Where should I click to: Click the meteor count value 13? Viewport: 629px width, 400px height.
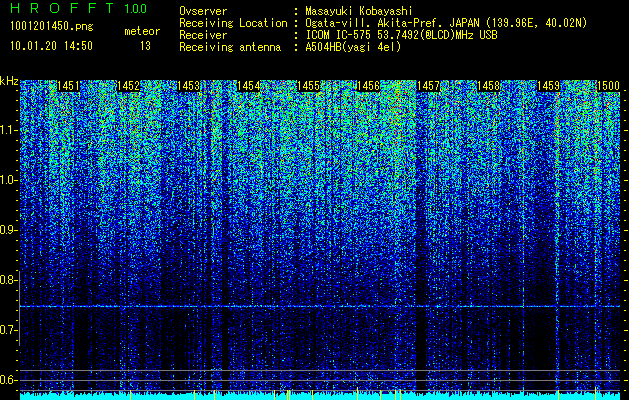click(x=145, y=46)
